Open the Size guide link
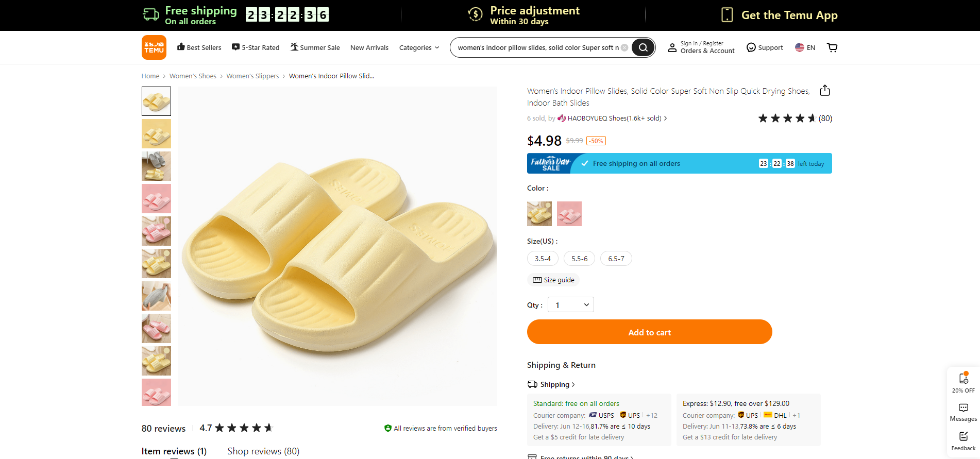 pos(553,280)
